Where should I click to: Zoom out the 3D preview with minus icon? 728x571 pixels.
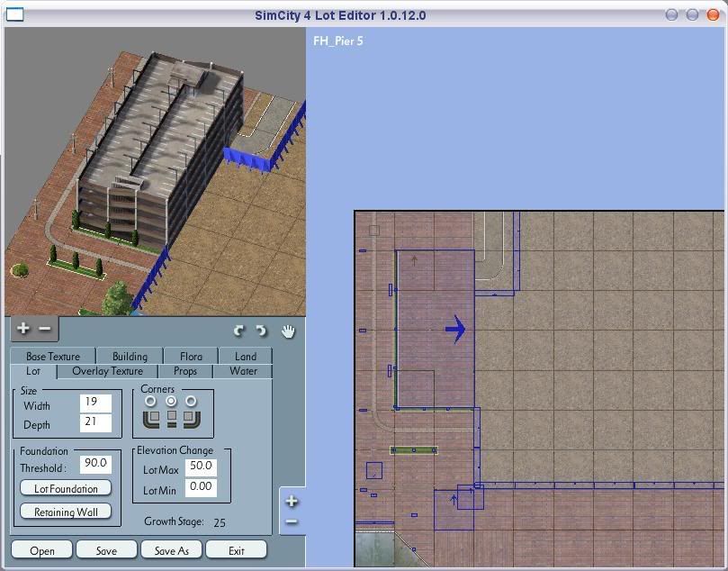click(x=45, y=329)
